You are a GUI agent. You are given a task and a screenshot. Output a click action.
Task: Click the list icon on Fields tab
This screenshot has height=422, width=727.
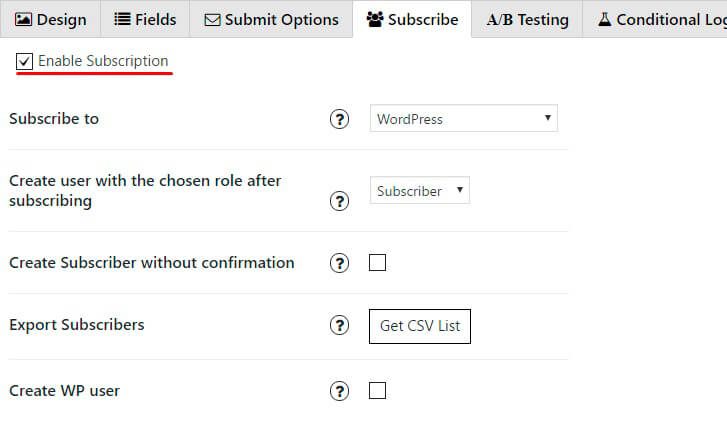click(x=122, y=19)
